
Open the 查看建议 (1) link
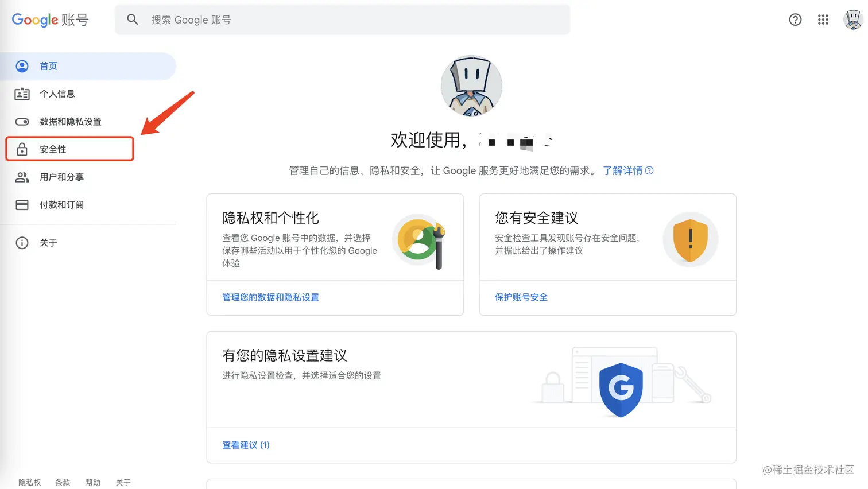tap(246, 445)
